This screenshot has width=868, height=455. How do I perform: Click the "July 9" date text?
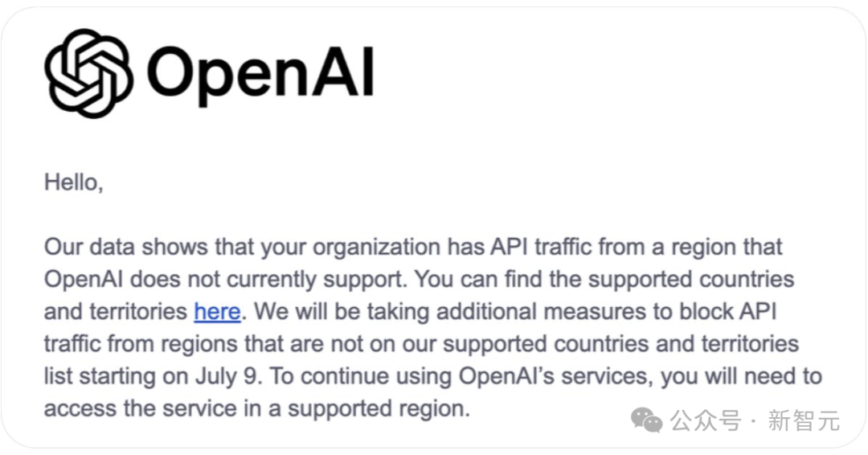tap(227, 377)
